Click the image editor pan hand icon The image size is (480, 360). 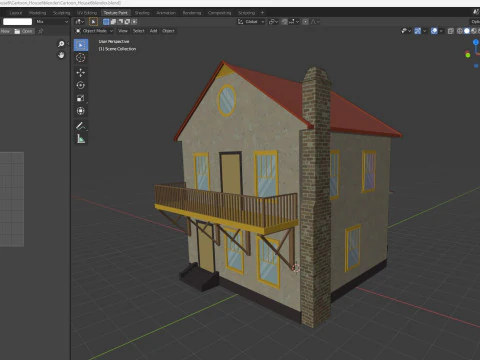point(61,55)
